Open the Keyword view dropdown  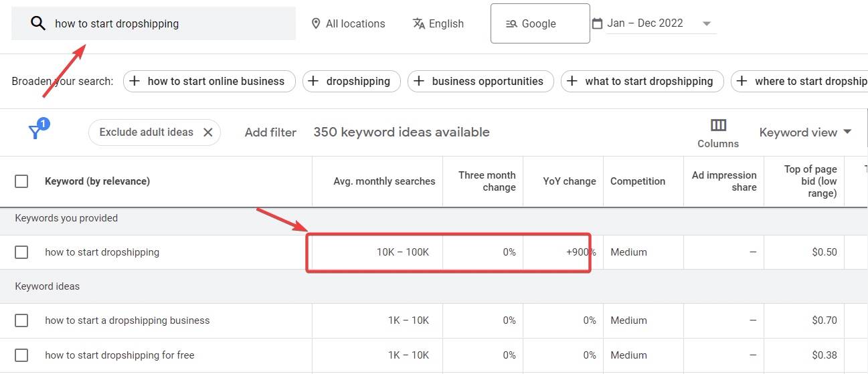click(x=805, y=132)
